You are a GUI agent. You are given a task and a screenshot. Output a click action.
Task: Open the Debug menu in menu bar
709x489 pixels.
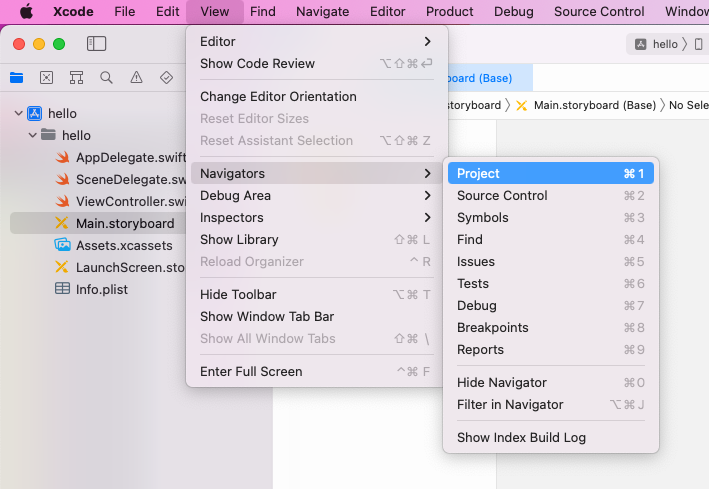(514, 11)
